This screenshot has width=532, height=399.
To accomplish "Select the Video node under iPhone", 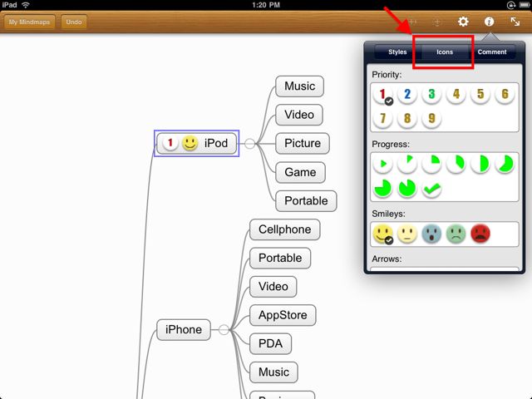I will tap(273, 286).
